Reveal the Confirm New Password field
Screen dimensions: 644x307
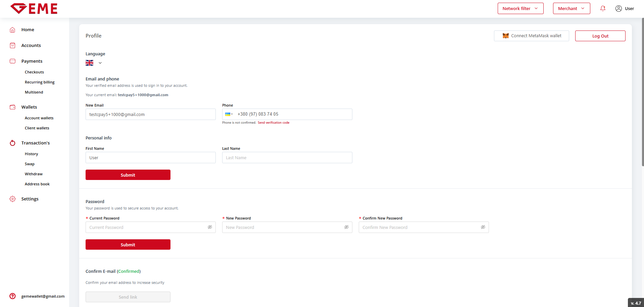pyautogui.click(x=483, y=227)
